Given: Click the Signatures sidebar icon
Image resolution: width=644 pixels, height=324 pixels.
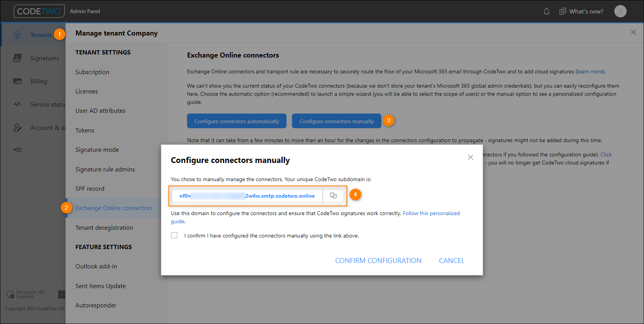Looking at the screenshot, I should (17, 58).
